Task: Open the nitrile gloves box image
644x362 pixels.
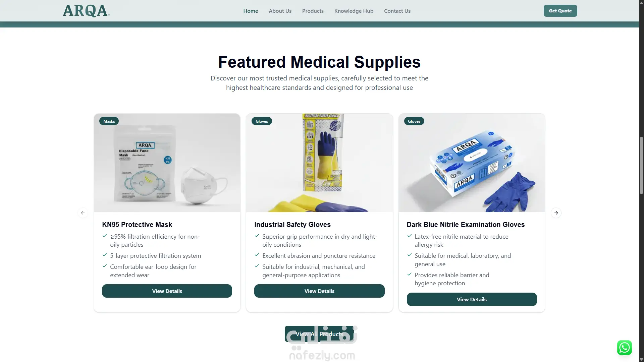Action: [x=472, y=163]
